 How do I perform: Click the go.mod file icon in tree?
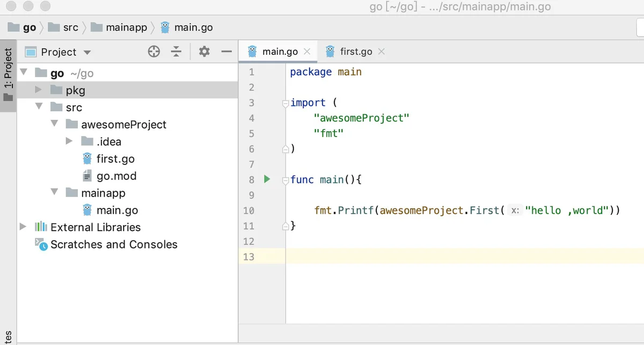pos(87,176)
